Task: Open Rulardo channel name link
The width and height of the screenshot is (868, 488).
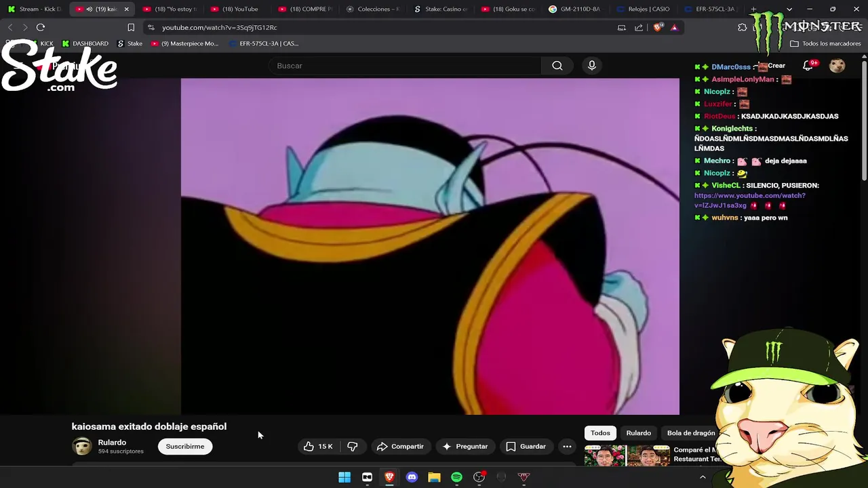Action: click(x=112, y=443)
